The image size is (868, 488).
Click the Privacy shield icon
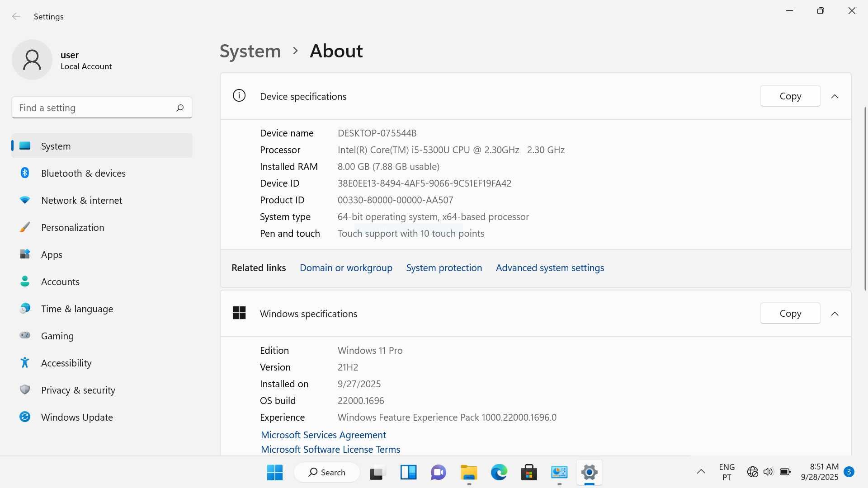pyautogui.click(x=25, y=389)
